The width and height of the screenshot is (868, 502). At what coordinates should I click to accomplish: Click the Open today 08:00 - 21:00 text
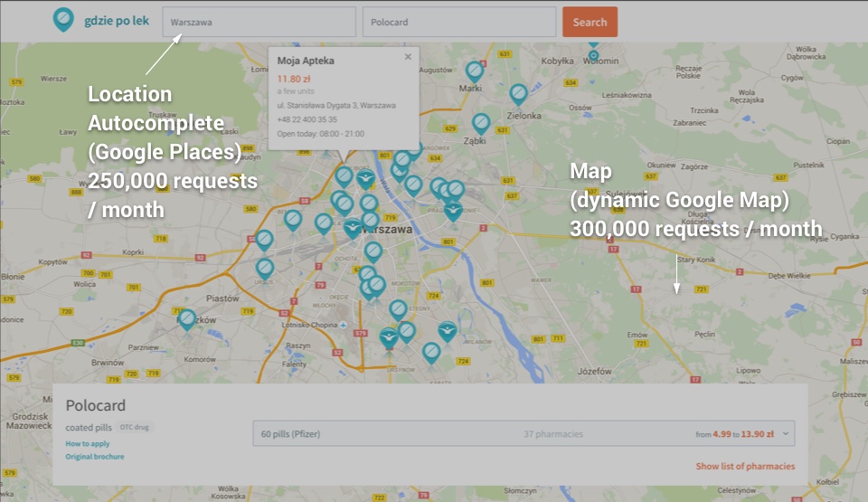click(320, 134)
